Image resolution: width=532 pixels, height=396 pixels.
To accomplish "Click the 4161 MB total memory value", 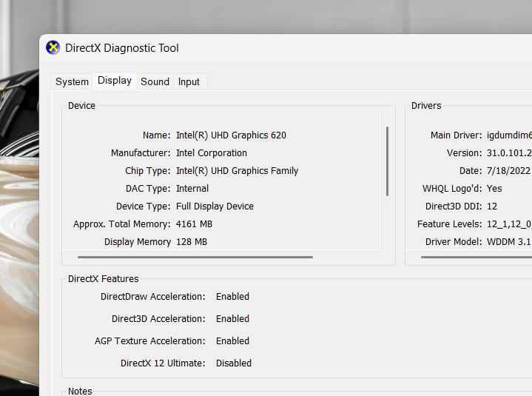I will point(194,224).
